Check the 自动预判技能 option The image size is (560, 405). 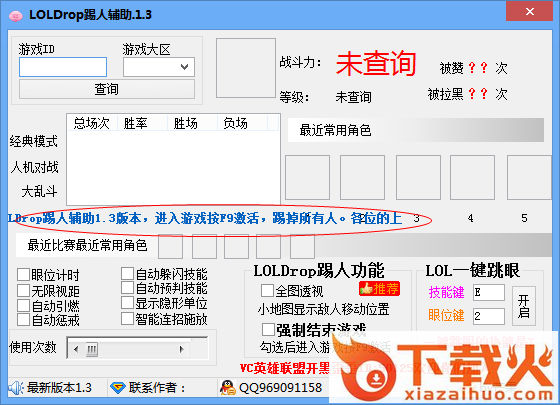tap(127, 288)
